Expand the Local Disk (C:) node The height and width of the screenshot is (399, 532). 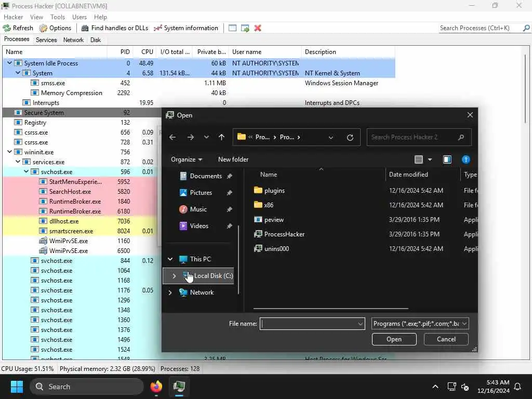coord(174,276)
